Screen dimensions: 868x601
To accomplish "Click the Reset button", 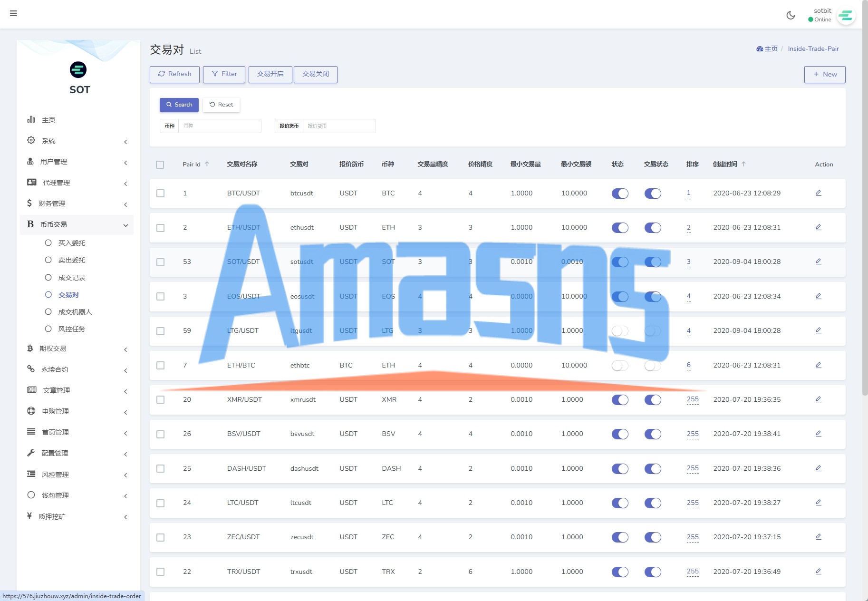I will pos(222,105).
